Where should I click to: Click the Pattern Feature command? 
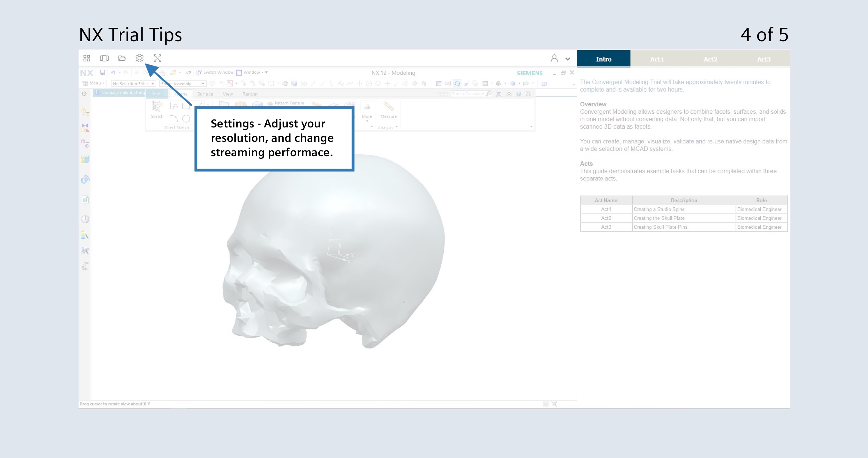[286, 103]
